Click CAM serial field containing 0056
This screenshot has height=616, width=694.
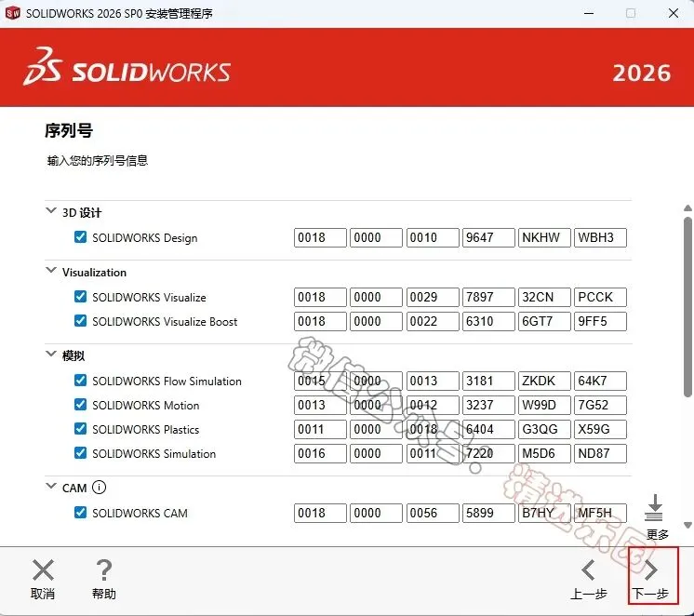pos(433,514)
